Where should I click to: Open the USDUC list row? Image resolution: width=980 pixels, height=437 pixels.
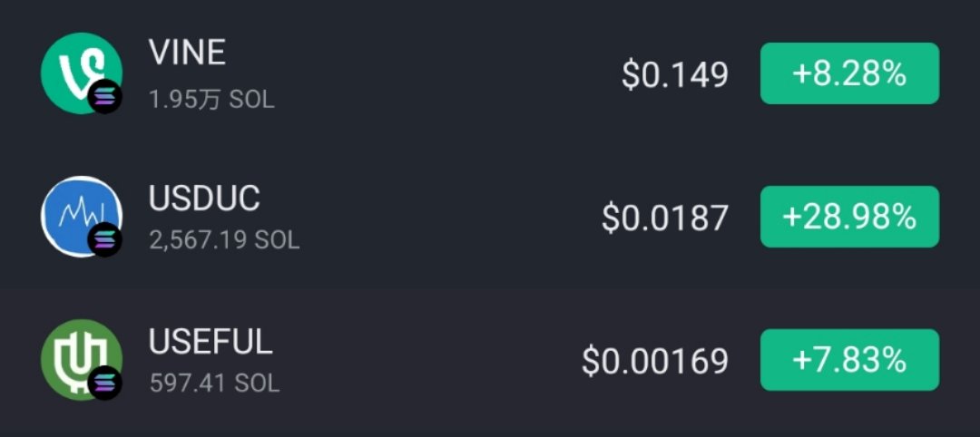pos(490,217)
